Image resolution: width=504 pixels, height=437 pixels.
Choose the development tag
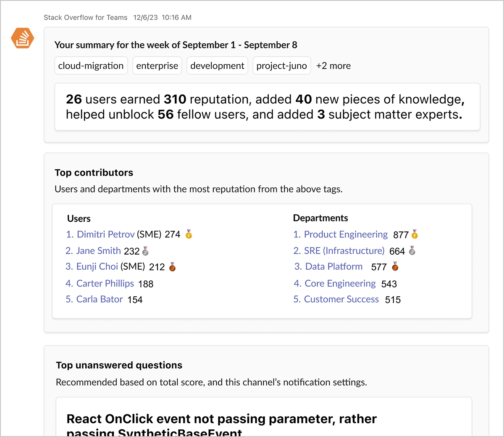pos(217,66)
